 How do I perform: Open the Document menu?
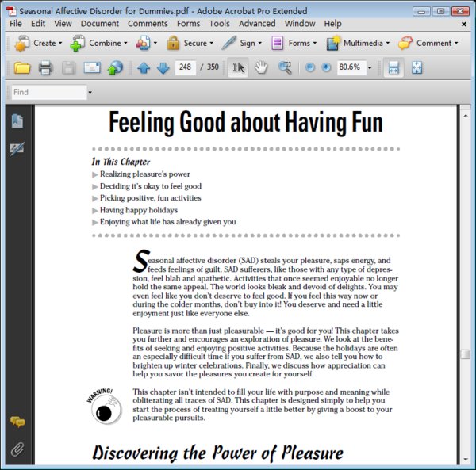(x=100, y=23)
